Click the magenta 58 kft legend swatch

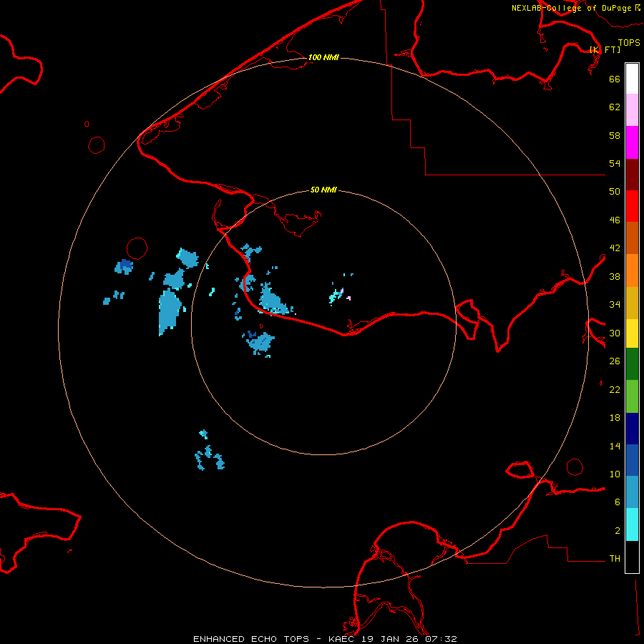[x=632, y=142]
